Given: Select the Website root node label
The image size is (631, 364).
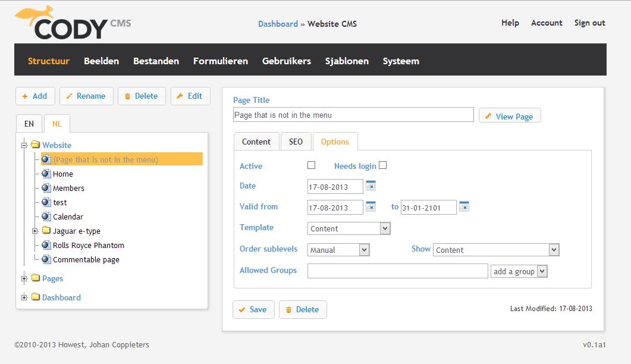Looking at the screenshot, I should tap(56, 145).
